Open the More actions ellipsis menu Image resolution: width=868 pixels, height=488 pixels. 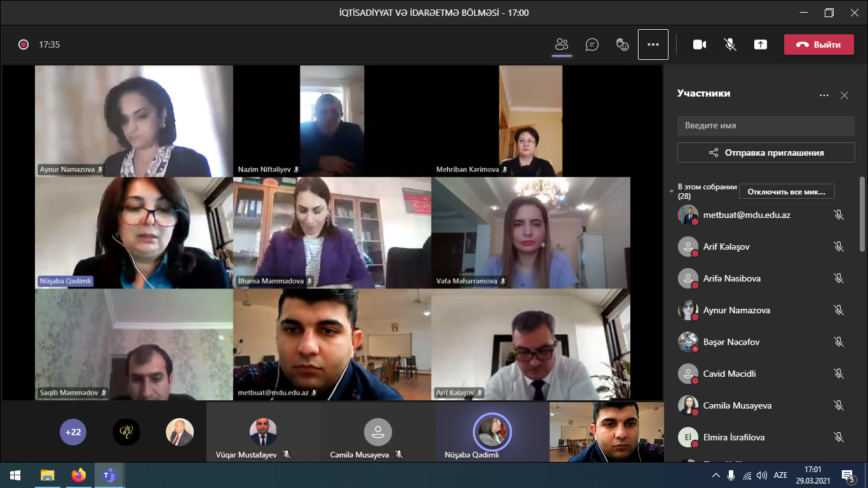coord(653,44)
